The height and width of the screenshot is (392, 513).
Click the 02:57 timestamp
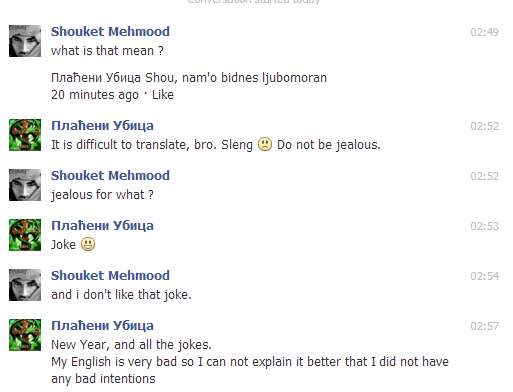tap(484, 326)
